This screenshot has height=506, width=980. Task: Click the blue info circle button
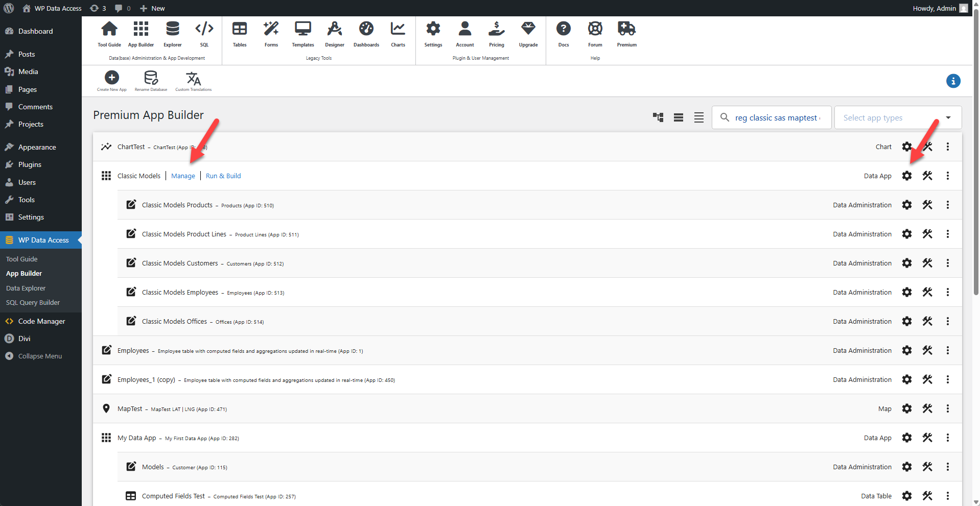coord(953,81)
